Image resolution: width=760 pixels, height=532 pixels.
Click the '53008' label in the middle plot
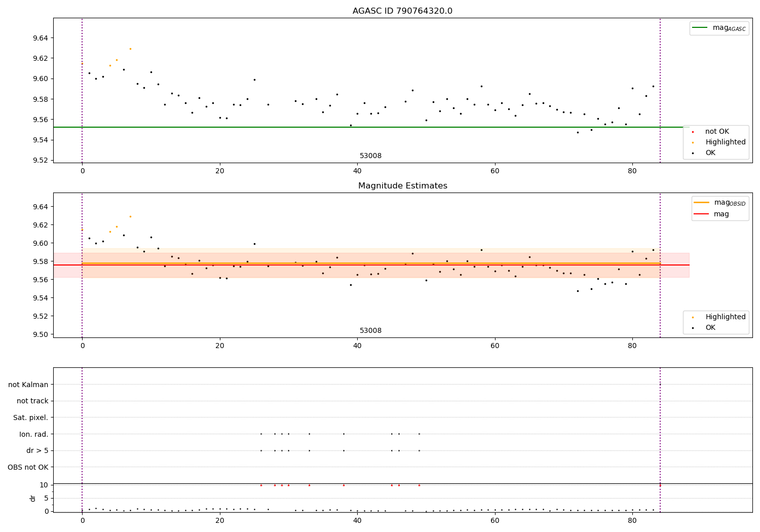[370, 331]
